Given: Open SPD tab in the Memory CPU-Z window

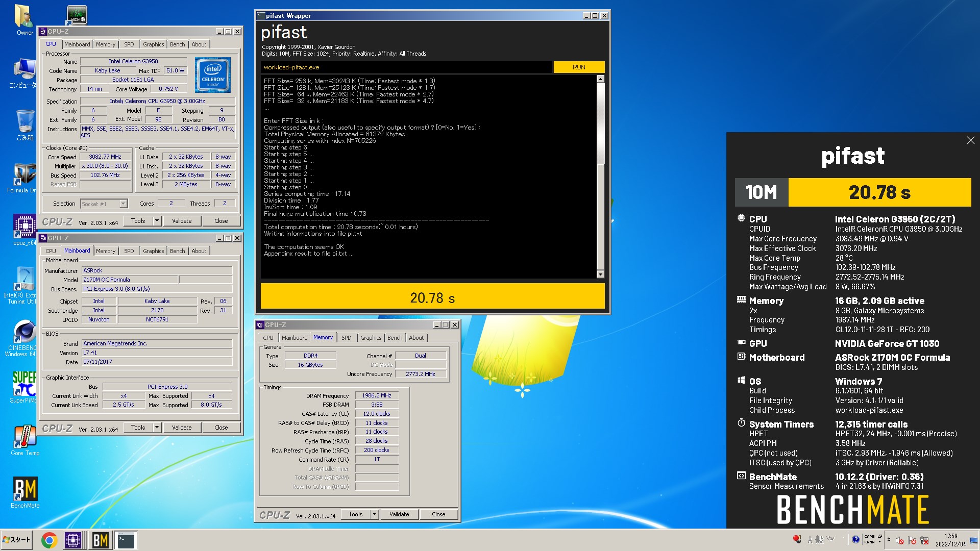Looking at the screenshot, I should (x=347, y=338).
